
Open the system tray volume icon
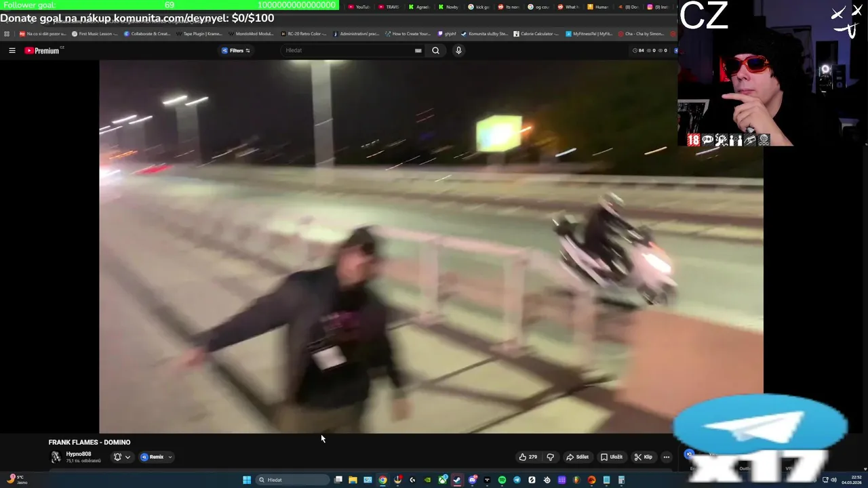(833, 480)
